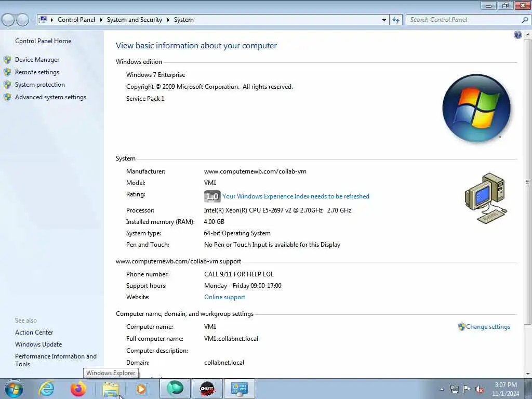Expand the arrow after System and Security

click(x=168, y=20)
